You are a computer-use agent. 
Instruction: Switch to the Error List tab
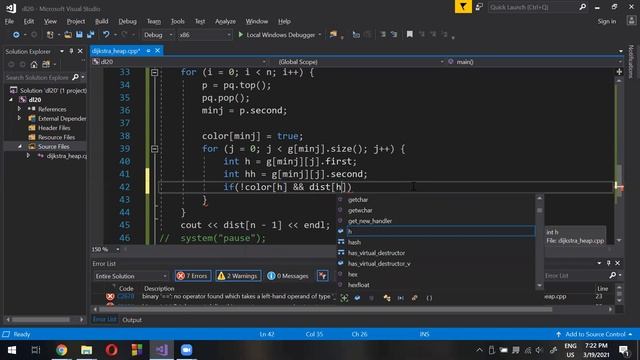[104, 320]
